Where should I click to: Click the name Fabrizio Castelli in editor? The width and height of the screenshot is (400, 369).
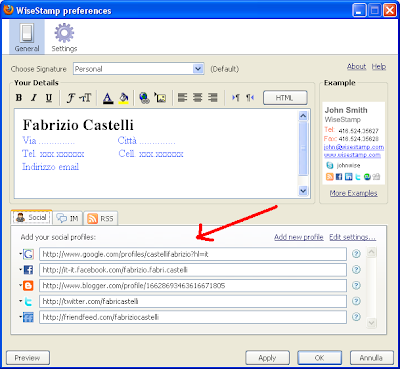[78, 125]
